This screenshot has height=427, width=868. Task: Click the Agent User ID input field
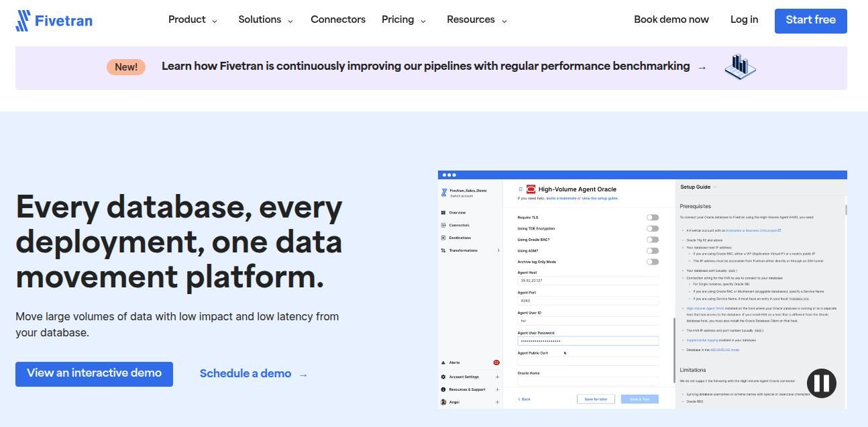pos(588,321)
